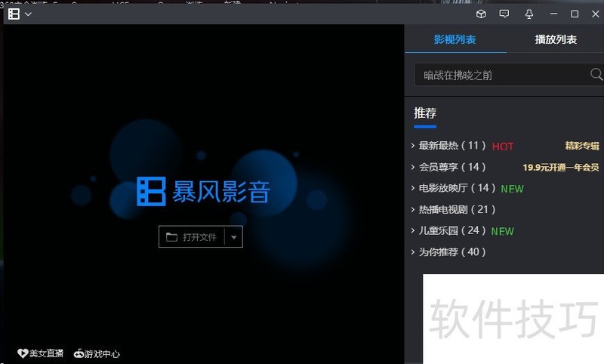Screen dimensions: 604x364
Task: Open the 儿童乐园 (24) list row
Action: coord(504,231)
